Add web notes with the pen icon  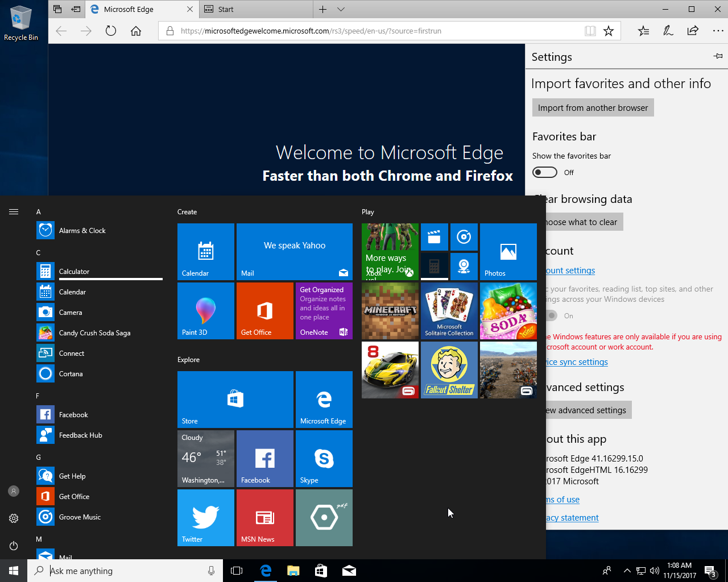pyautogui.click(x=668, y=31)
